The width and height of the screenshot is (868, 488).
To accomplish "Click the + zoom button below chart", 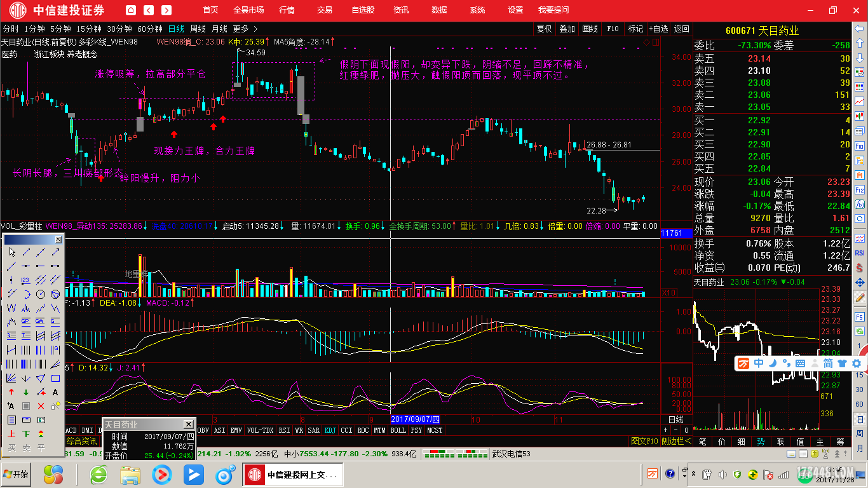I will [x=665, y=430].
